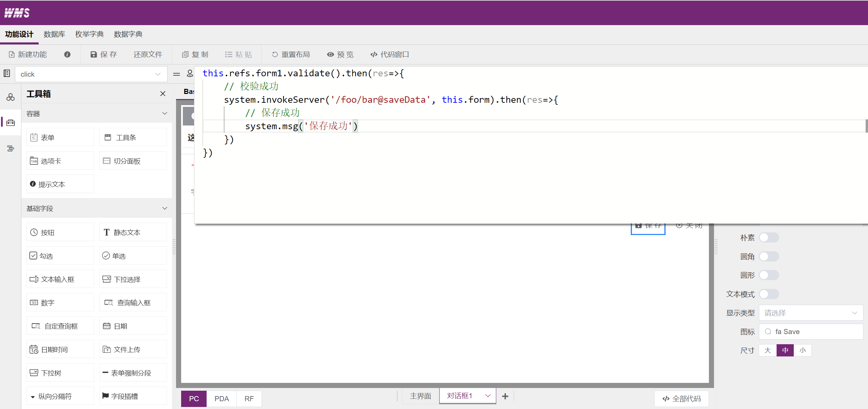Viewport: 868px width, 409px height.
Task: Pick the 数字 number field
Action: (x=60, y=303)
